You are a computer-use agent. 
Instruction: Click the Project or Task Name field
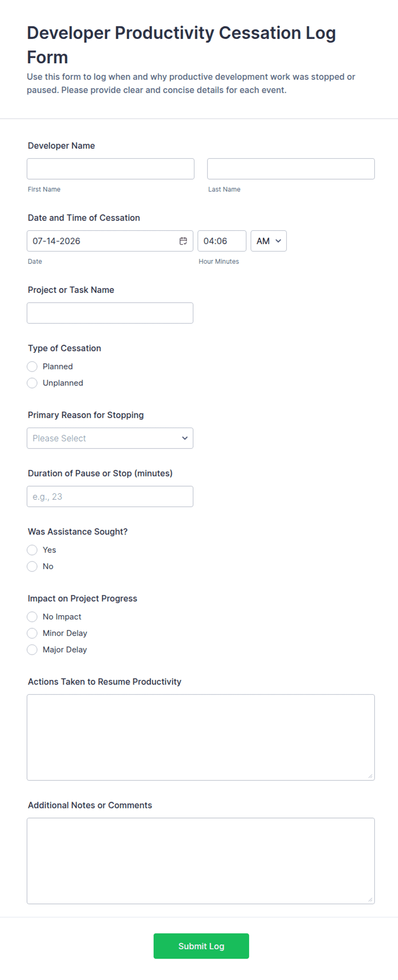click(110, 313)
